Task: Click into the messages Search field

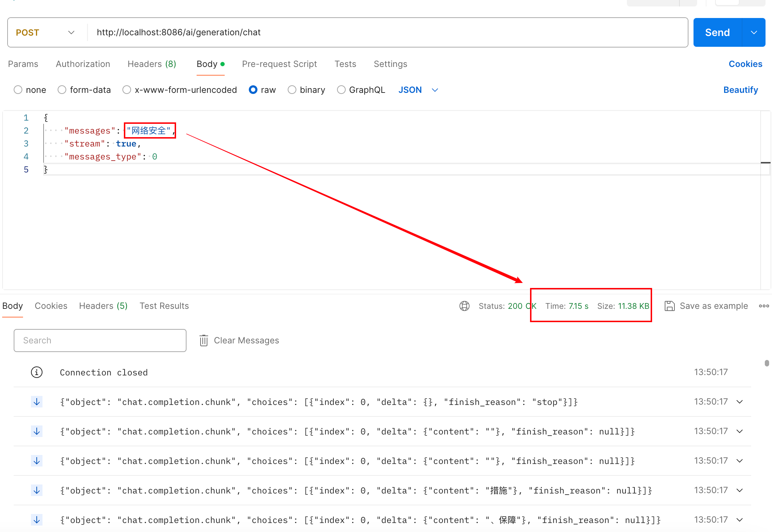Action: tap(100, 341)
